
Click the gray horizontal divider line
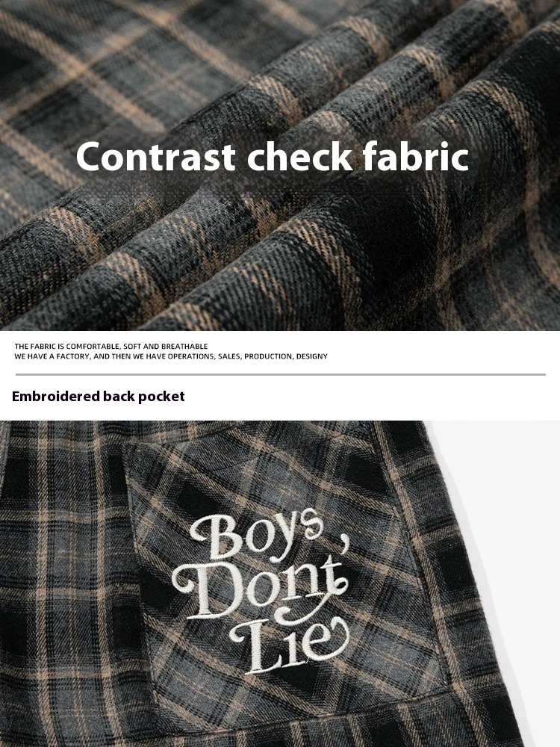click(x=281, y=374)
